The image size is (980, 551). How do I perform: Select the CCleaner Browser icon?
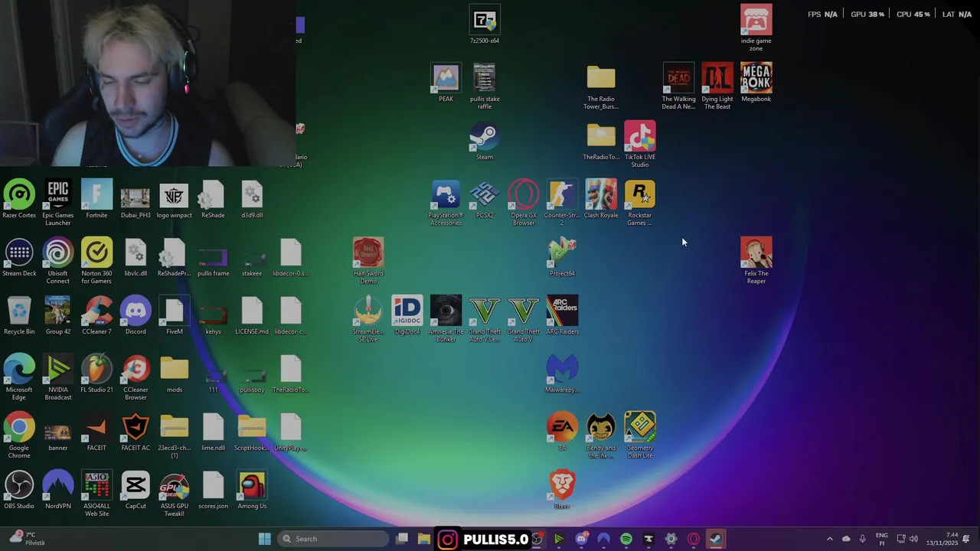point(136,378)
